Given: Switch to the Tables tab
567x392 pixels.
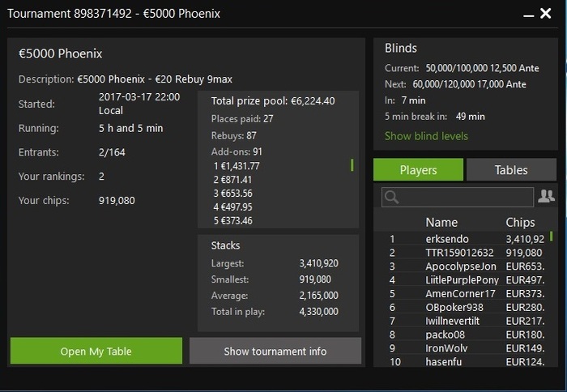Looking at the screenshot, I should coord(511,169).
